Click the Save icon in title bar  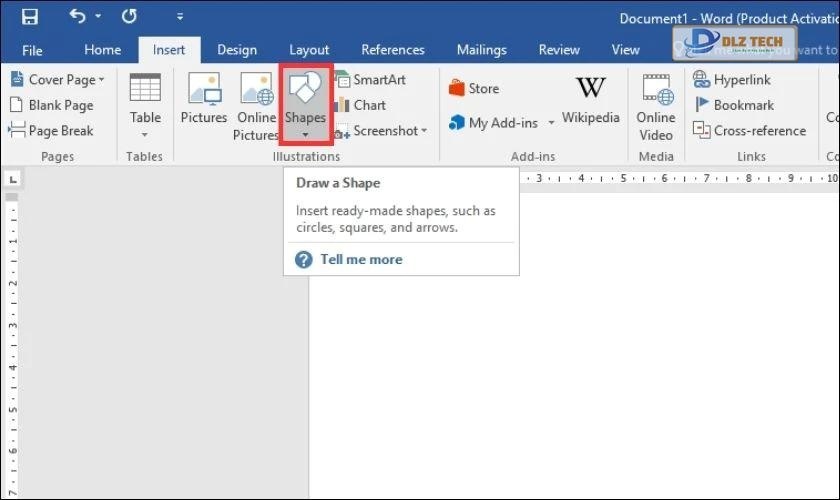pos(30,17)
